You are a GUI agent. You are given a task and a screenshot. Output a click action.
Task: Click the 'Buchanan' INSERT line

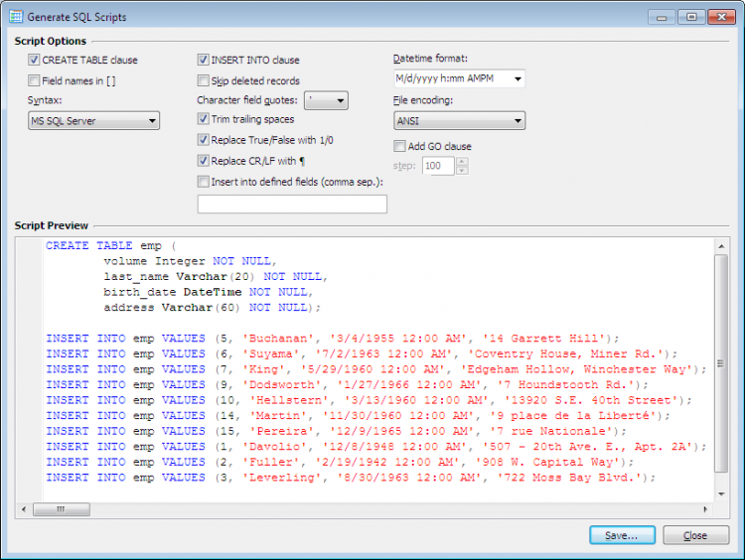pyautogui.click(x=333, y=339)
